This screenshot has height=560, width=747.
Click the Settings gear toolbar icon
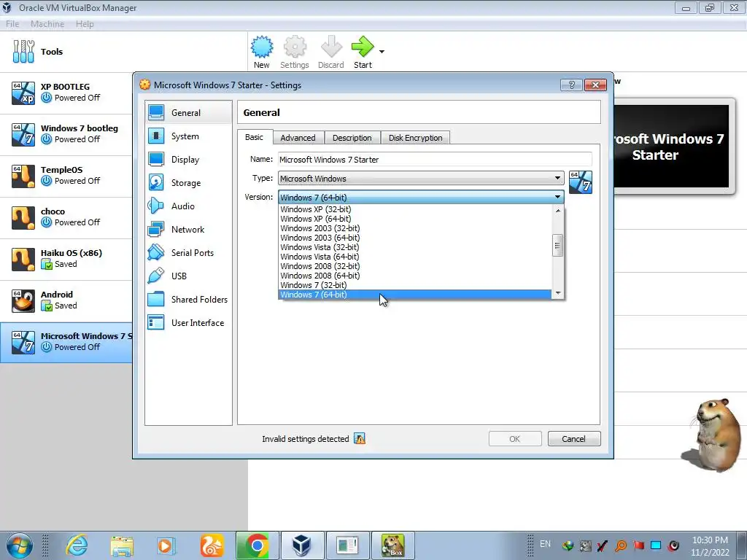click(x=295, y=47)
